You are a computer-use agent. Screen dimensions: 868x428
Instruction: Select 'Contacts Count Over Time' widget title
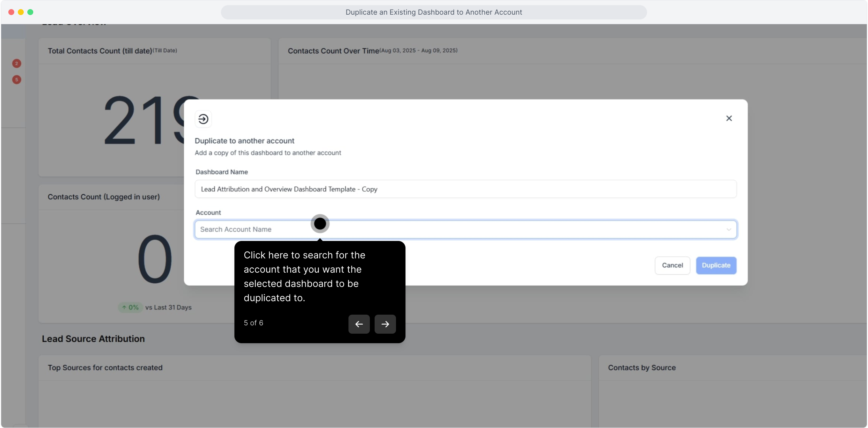click(x=333, y=51)
